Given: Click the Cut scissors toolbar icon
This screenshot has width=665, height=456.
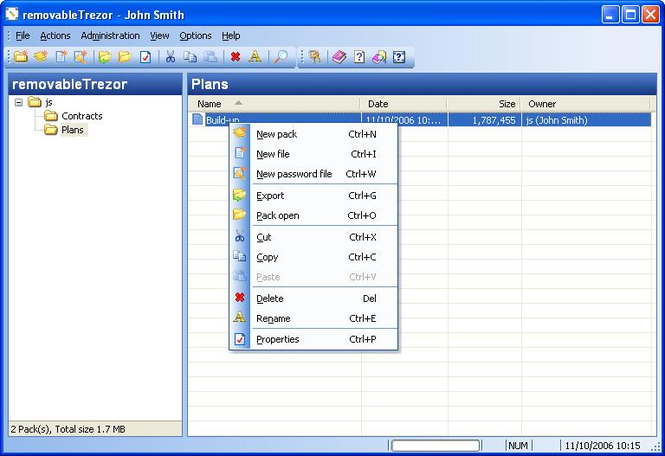Looking at the screenshot, I should tap(170, 56).
